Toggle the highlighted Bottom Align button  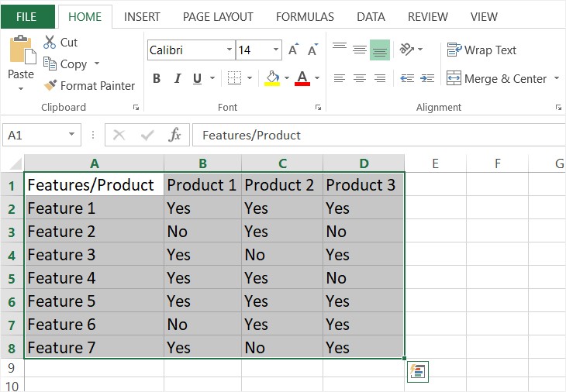click(x=380, y=50)
